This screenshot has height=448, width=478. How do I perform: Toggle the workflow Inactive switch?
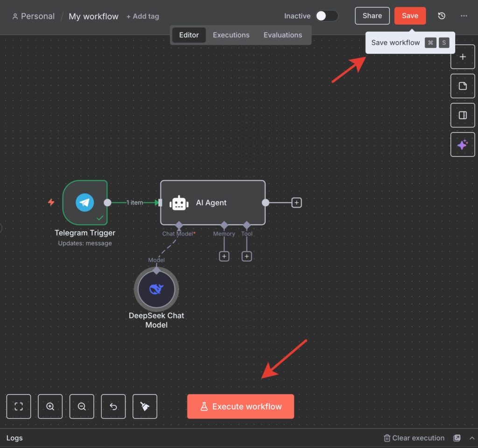point(326,16)
